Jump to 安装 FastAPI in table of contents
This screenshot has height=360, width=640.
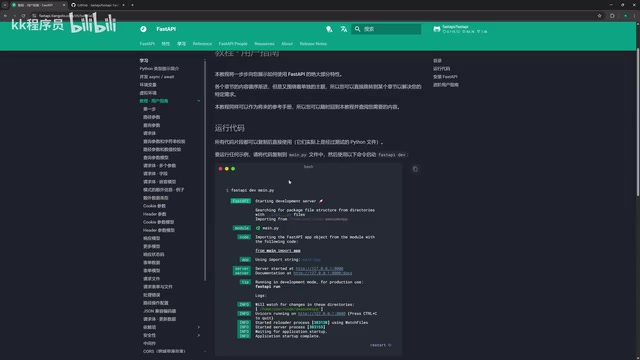click(x=445, y=77)
